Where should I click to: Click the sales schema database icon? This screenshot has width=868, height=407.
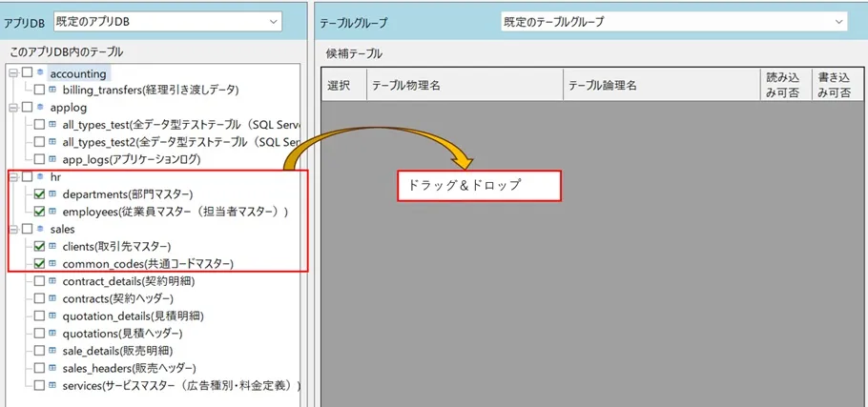(x=40, y=229)
